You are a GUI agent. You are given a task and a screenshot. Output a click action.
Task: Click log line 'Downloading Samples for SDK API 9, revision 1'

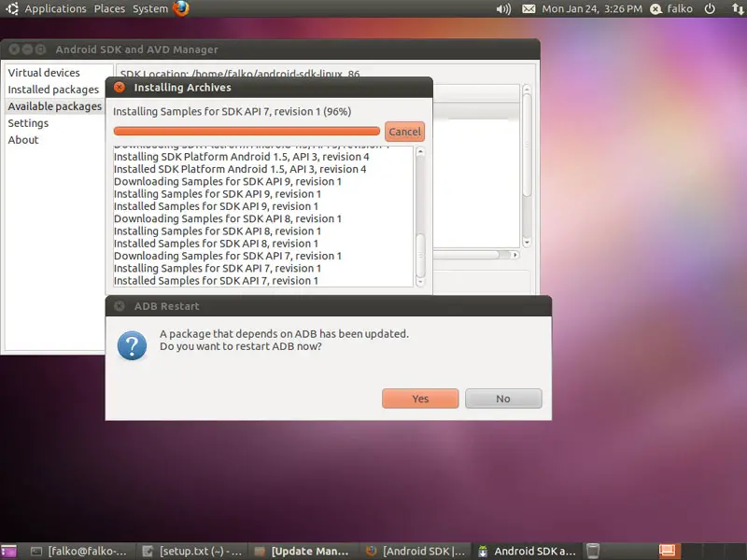[228, 181]
